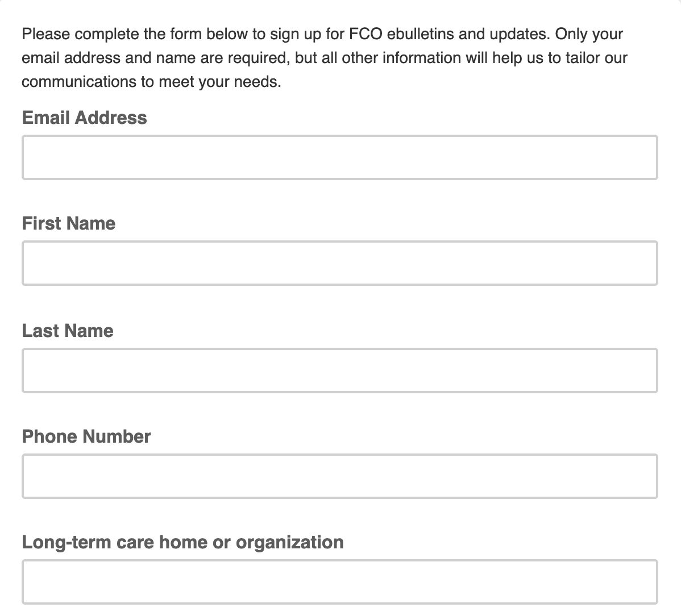Image resolution: width=681 pixels, height=616 pixels.
Task: Click the words "Only your" in the intro
Action: 589,34
